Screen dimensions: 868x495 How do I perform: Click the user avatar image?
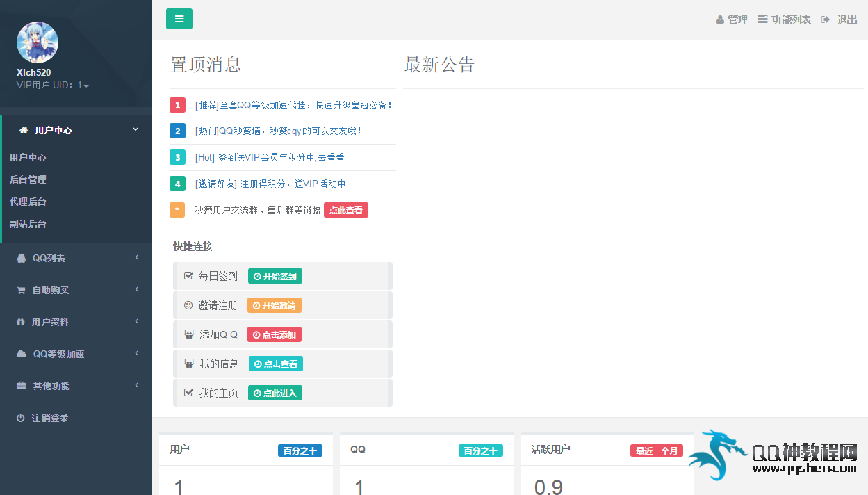click(38, 42)
